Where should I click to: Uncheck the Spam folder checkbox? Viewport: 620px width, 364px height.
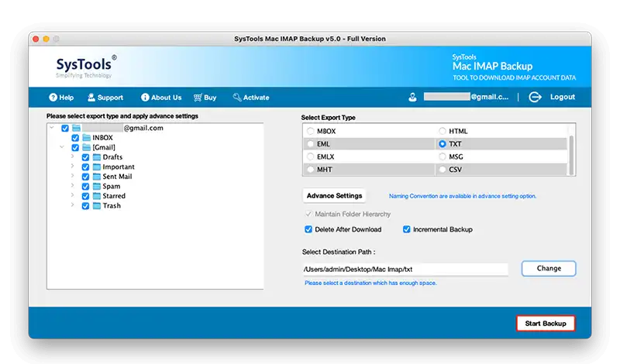point(85,186)
